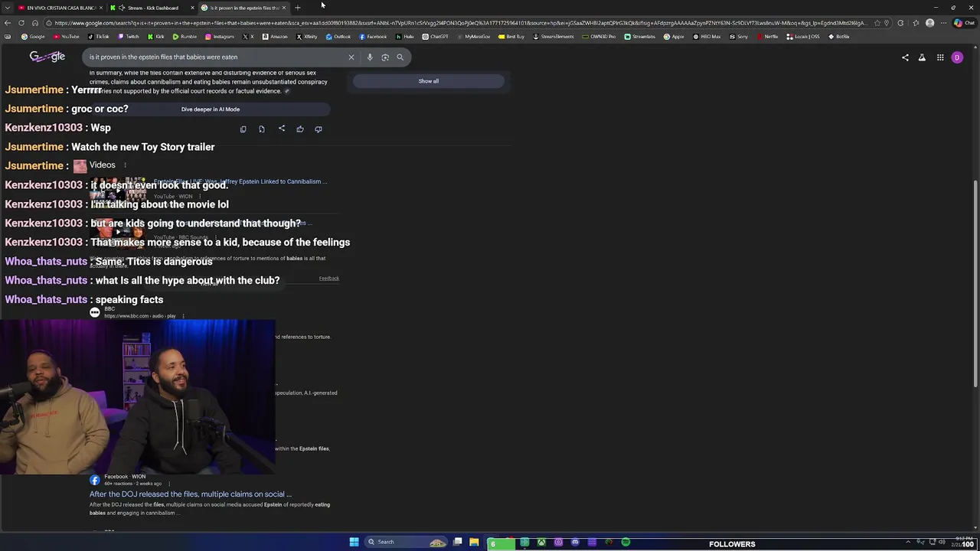Open Rumble bookmark
The width and height of the screenshot is (980, 551).
[x=185, y=37]
